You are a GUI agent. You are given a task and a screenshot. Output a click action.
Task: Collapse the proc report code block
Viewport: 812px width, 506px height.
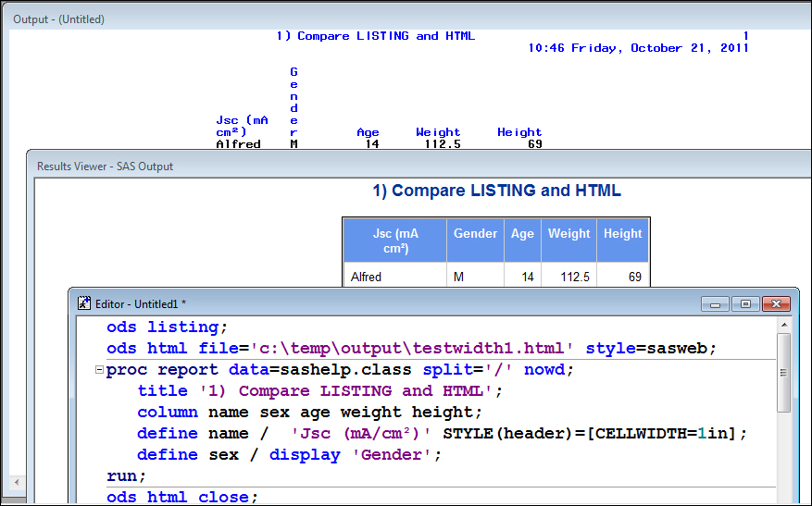99,370
